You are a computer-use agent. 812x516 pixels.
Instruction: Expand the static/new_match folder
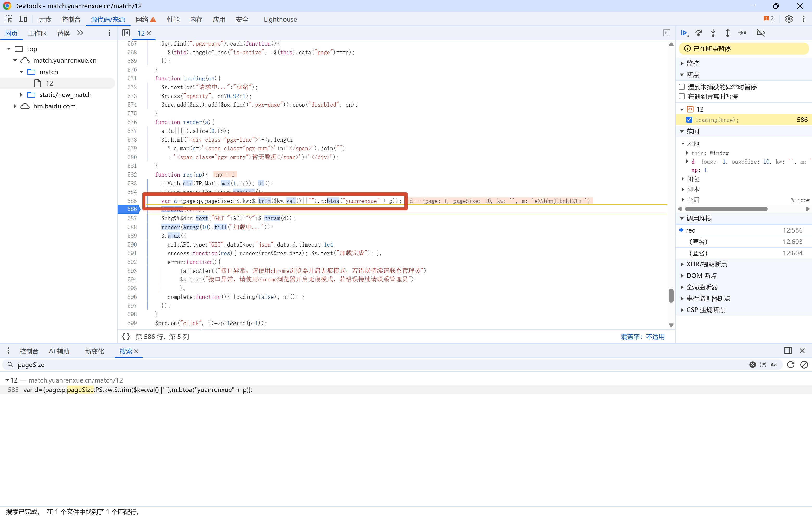pyautogui.click(x=21, y=95)
